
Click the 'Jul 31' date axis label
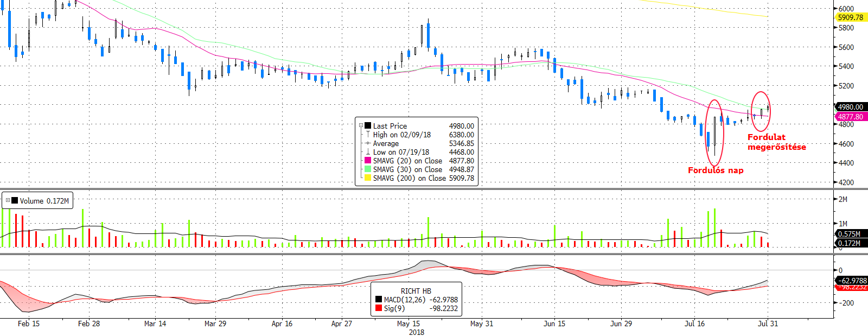point(768,324)
